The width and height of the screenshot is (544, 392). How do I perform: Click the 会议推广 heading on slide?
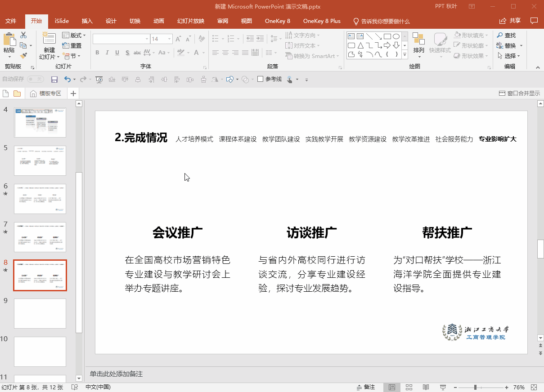tap(177, 233)
